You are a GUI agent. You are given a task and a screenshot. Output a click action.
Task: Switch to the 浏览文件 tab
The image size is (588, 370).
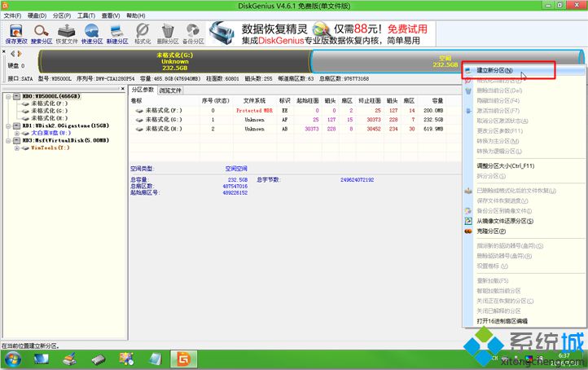pos(170,90)
